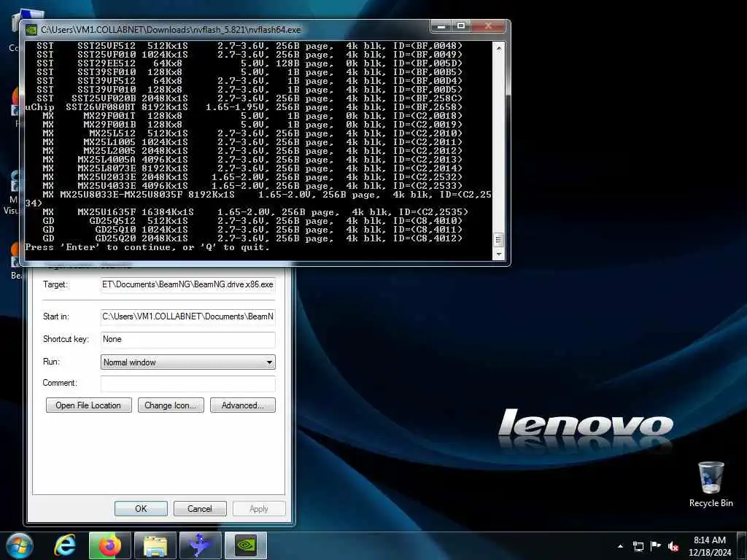Open the Recycle Bin on the desktop
This screenshot has width=747, height=560.
(x=711, y=484)
